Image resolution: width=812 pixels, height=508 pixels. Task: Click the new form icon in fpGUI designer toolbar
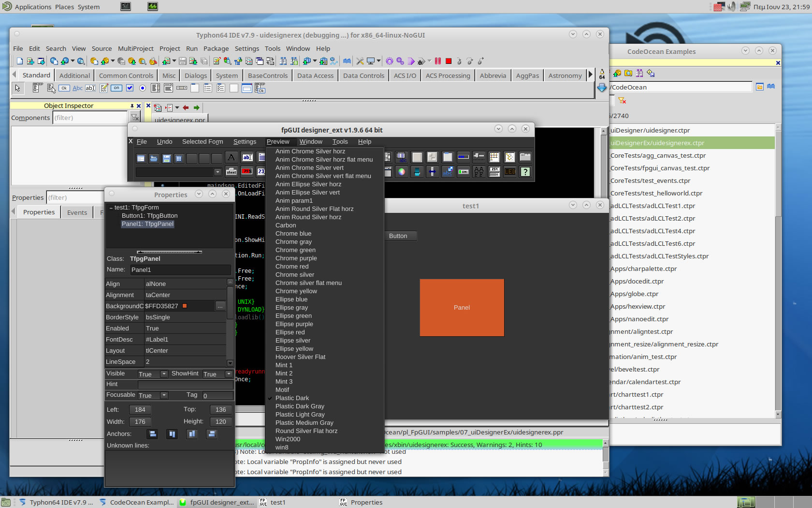pyautogui.click(x=141, y=158)
